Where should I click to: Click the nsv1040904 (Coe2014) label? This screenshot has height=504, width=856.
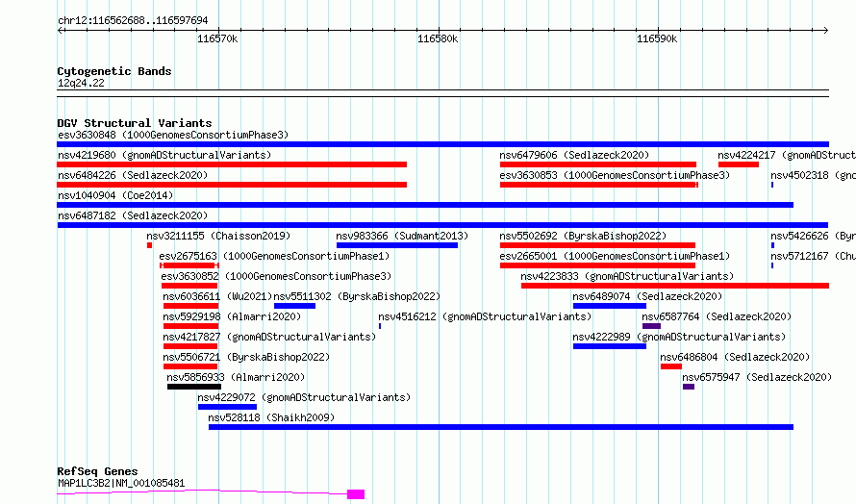coord(115,195)
